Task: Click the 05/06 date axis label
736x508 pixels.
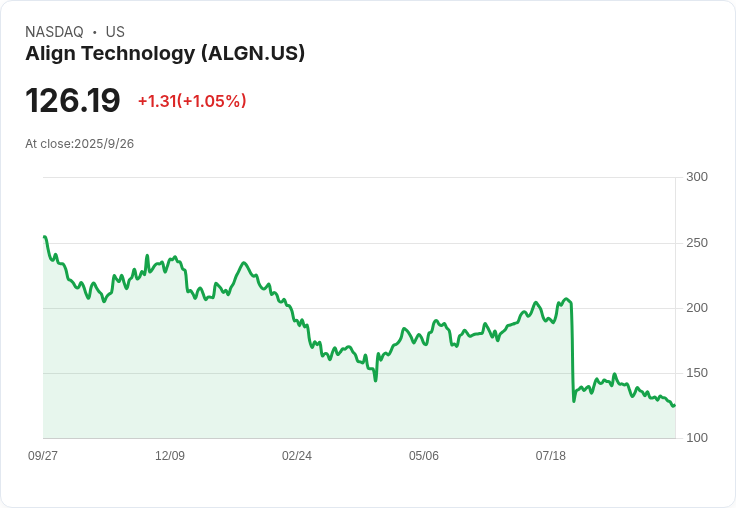Action: pyautogui.click(x=424, y=456)
